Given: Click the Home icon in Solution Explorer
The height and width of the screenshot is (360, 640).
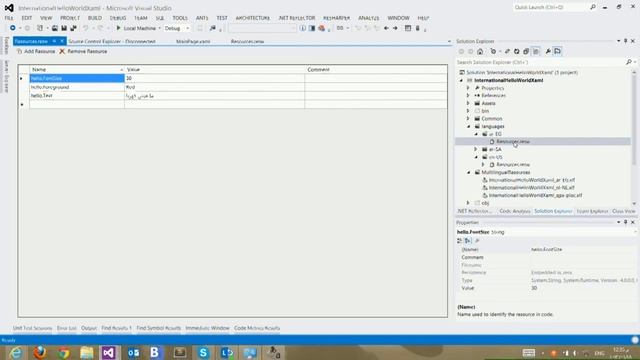Looking at the screenshot, I should (x=480, y=51).
